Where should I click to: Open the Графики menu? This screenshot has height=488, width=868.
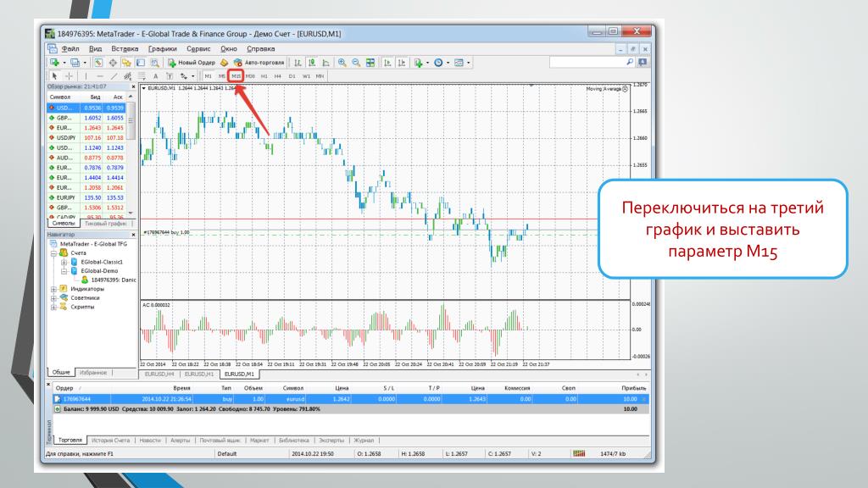pyautogui.click(x=162, y=48)
